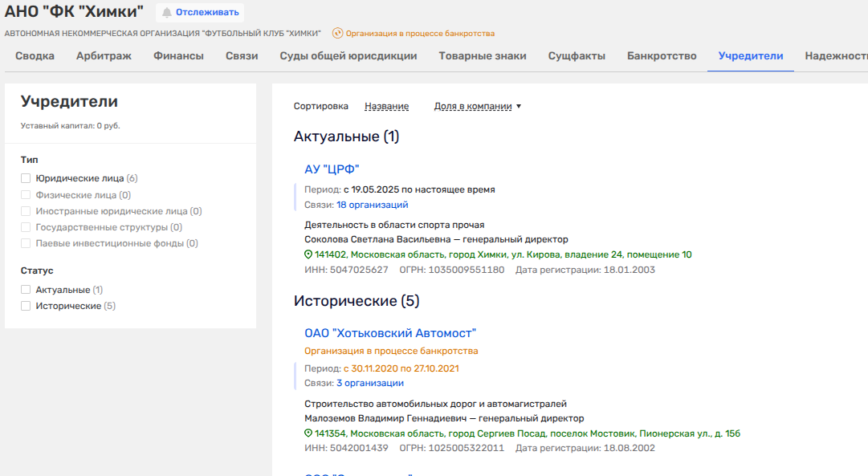The width and height of the screenshot is (868, 476).
Task: Open the Товарные знаки tab
Action: (483, 56)
